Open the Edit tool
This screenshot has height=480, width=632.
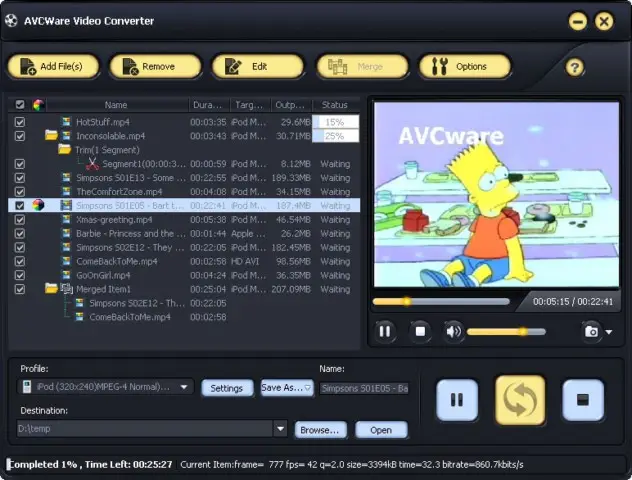click(x=258, y=66)
